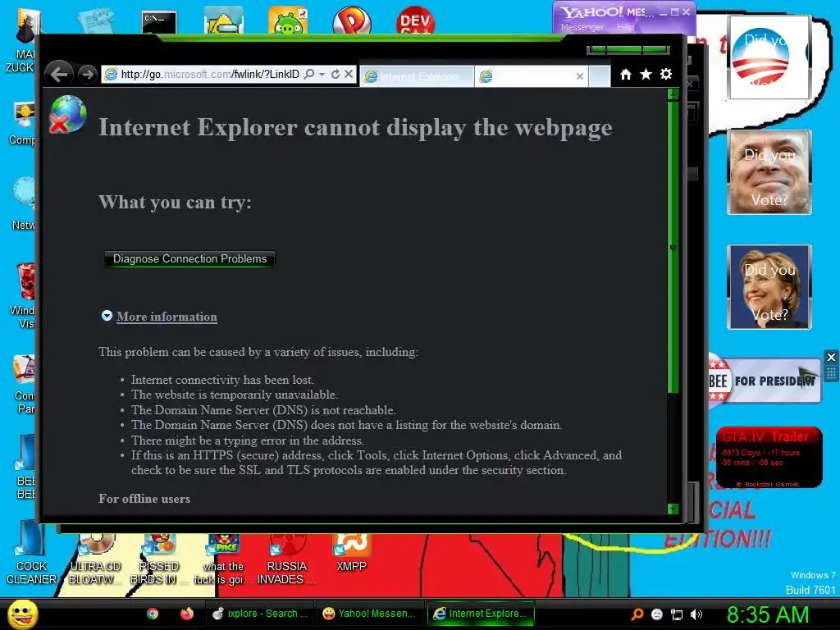Open the command prompt desktop icon
This screenshot has width=840, height=630.
[159, 22]
